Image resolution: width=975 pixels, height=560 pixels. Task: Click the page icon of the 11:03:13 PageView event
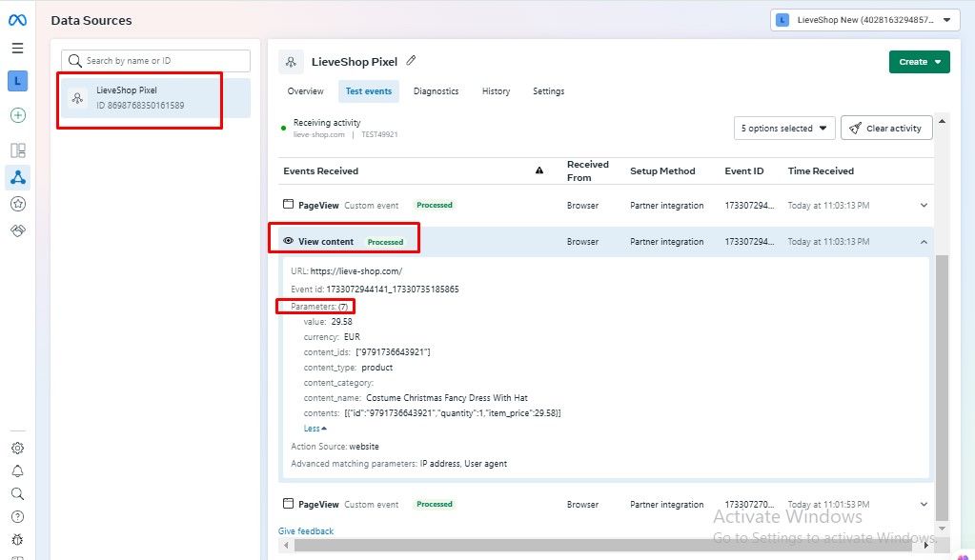point(288,204)
